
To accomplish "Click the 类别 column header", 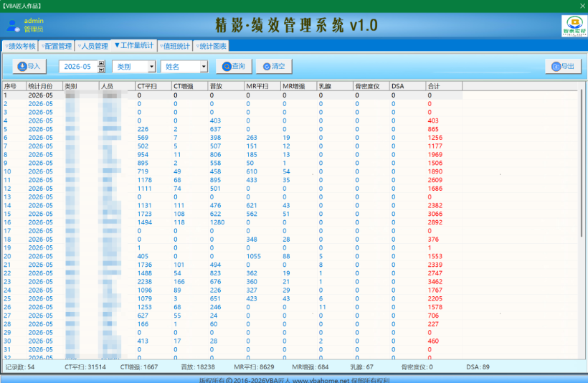I will coord(80,86).
